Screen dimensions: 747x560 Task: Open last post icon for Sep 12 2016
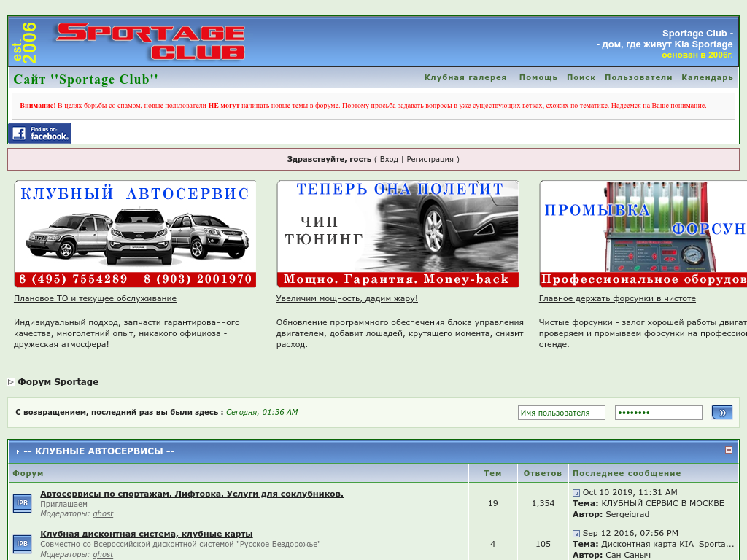pos(576,534)
